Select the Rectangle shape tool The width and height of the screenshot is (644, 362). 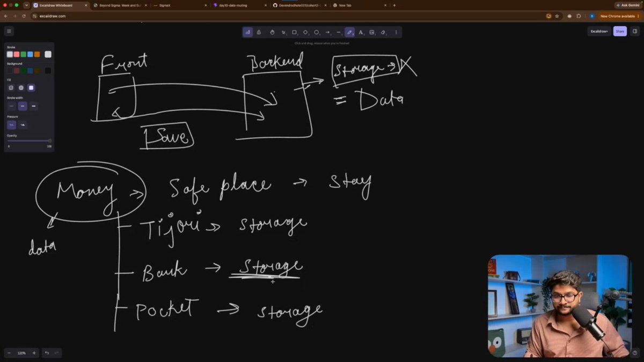[x=295, y=32]
